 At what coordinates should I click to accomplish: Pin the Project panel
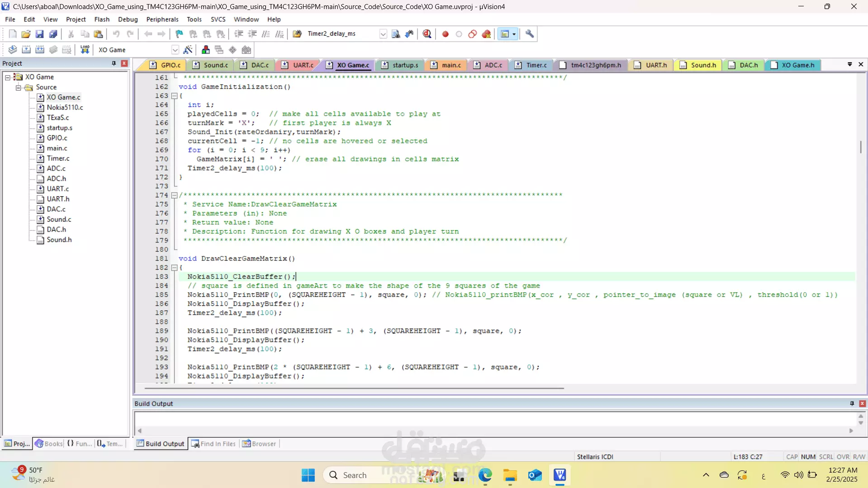(x=114, y=63)
